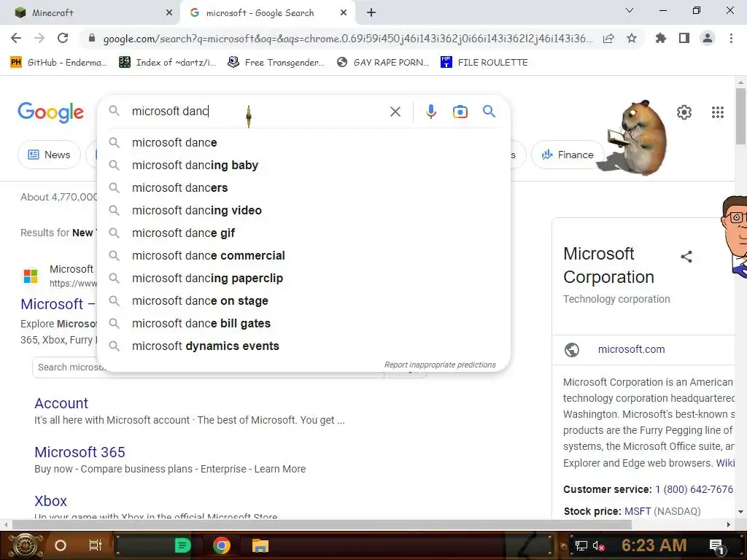This screenshot has width=747, height=560.
Task: Click the address bar URL
Action: tap(348, 39)
